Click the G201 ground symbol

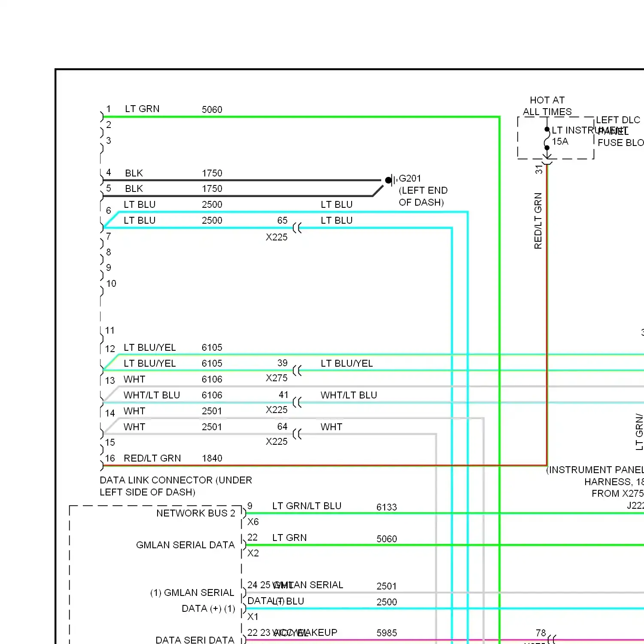point(390,180)
